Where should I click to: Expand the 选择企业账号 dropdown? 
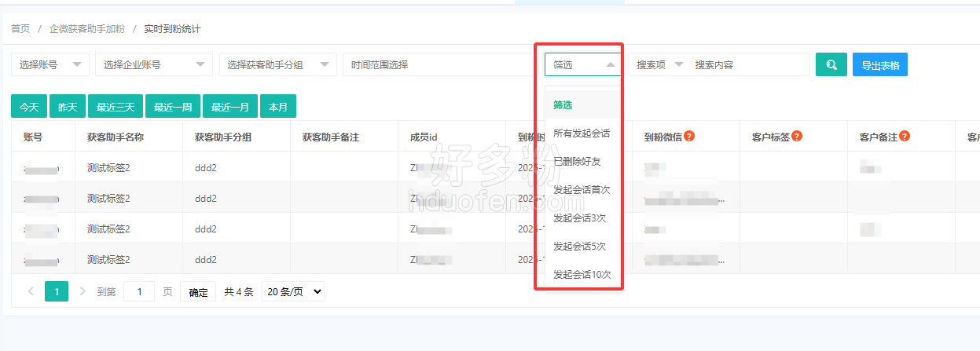(x=154, y=64)
